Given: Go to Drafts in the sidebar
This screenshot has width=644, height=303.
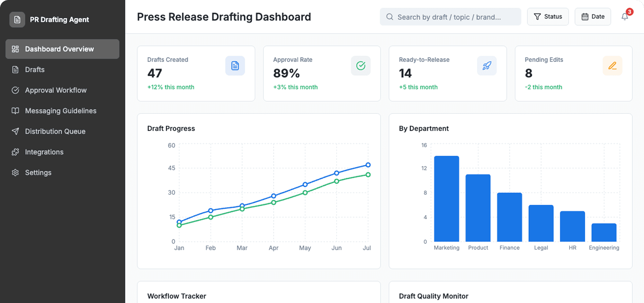Looking at the screenshot, I should coord(62,70).
